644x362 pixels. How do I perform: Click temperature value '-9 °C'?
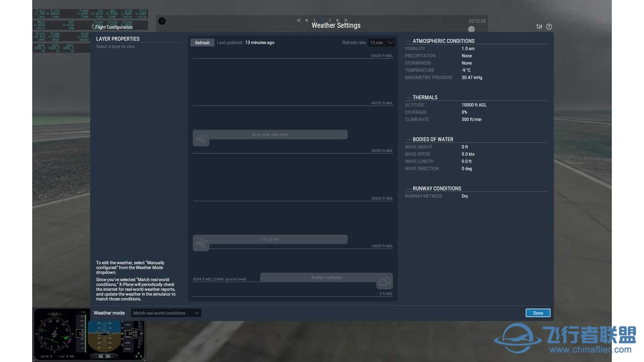click(466, 70)
